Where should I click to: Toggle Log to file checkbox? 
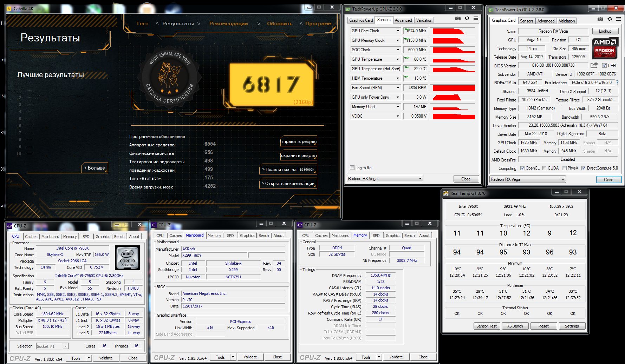tap(352, 168)
